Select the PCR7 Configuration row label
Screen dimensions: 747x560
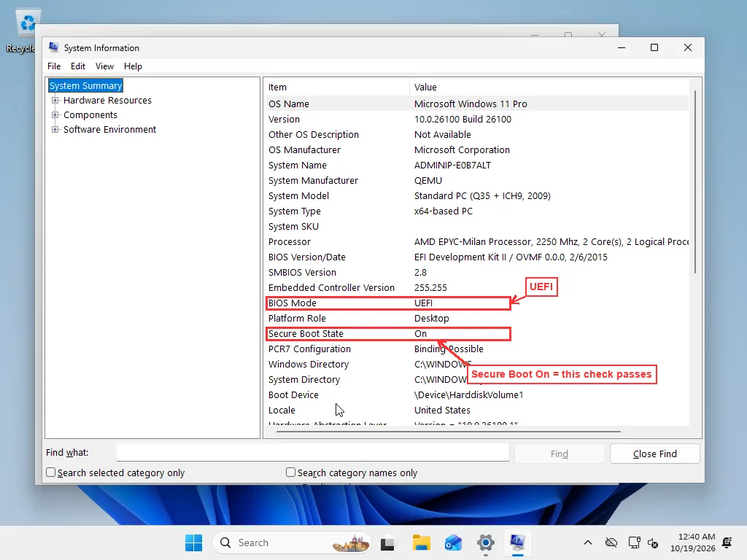point(309,349)
